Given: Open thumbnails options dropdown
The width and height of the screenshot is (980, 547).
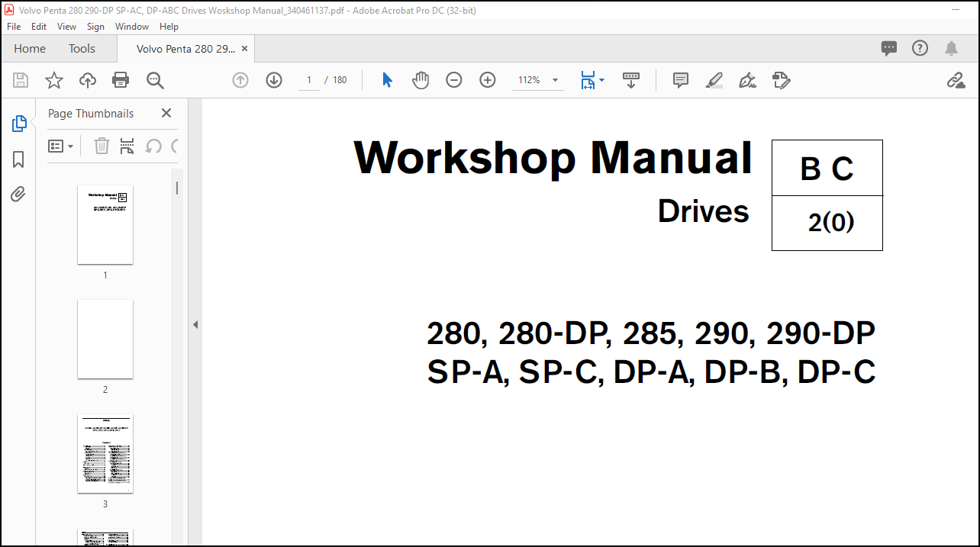Looking at the screenshot, I should (x=61, y=146).
